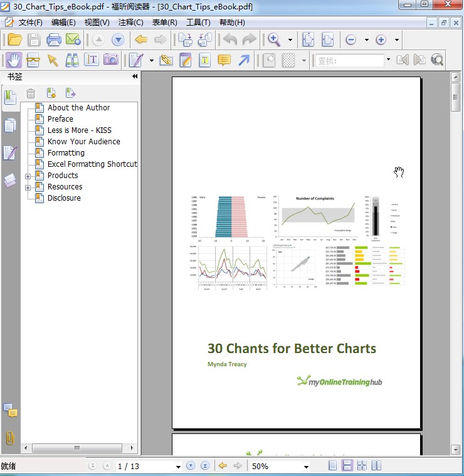The height and width of the screenshot is (476, 464).
Task: Open the 50% zoom level dropdown
Action: tap(306, 467)
